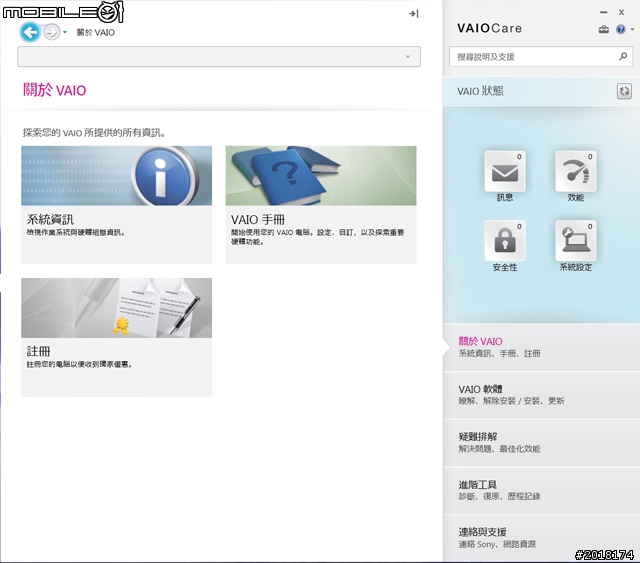Open the VAIO 手冊 manual card image
640x563 pixels.
coord(321,176)
